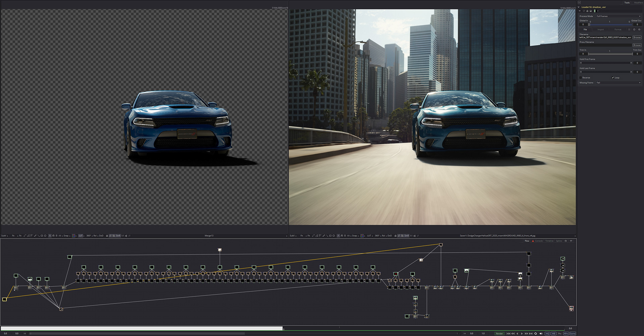Viewport: 644px width, 336px height.
Task: Play forward in transport controls
Action: [522, 334]
